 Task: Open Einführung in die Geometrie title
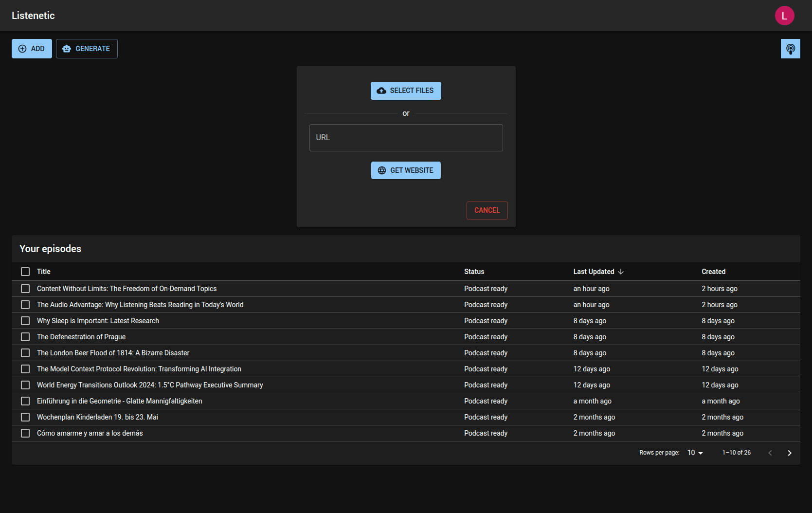pos(120,401)
